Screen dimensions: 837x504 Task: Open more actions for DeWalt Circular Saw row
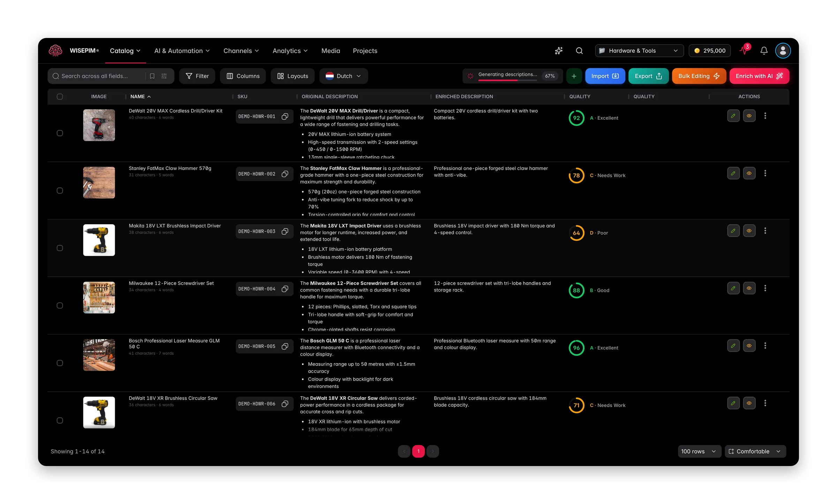[x=765, y=403]
